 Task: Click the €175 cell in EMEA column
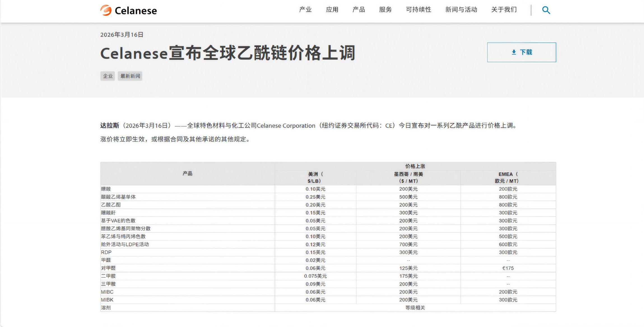click(508, 268)
